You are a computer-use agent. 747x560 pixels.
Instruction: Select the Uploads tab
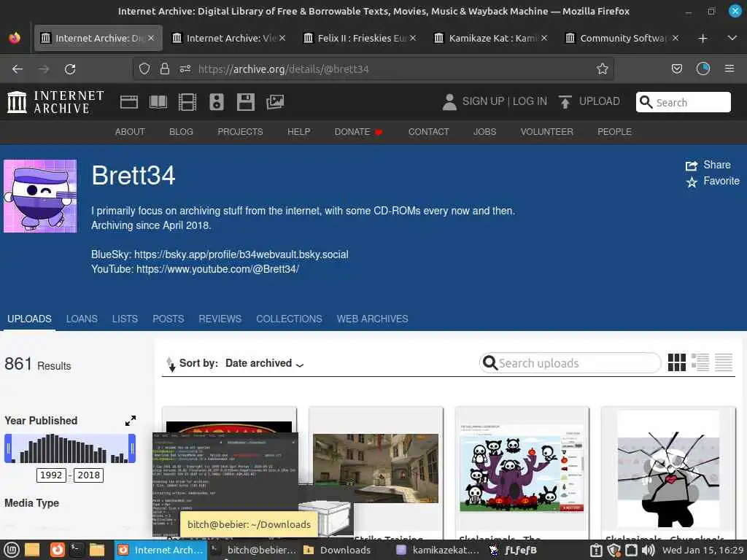point(29,319)
